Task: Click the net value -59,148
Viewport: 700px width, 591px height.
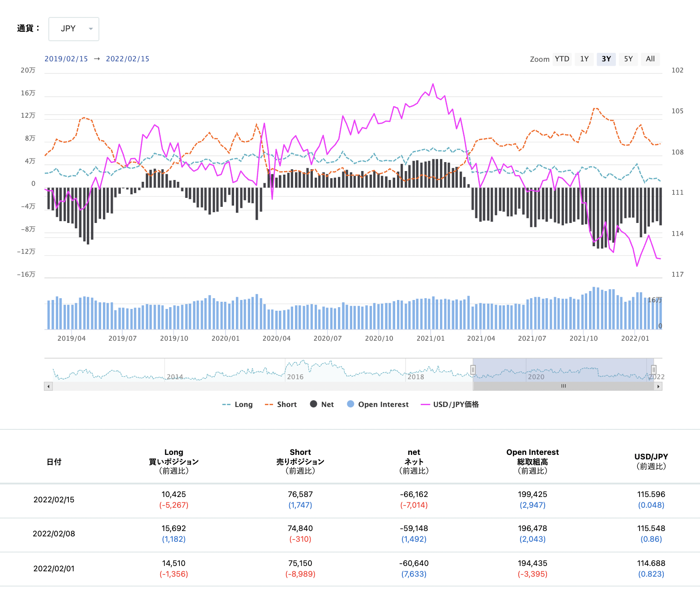Action: tap(414, 528)
